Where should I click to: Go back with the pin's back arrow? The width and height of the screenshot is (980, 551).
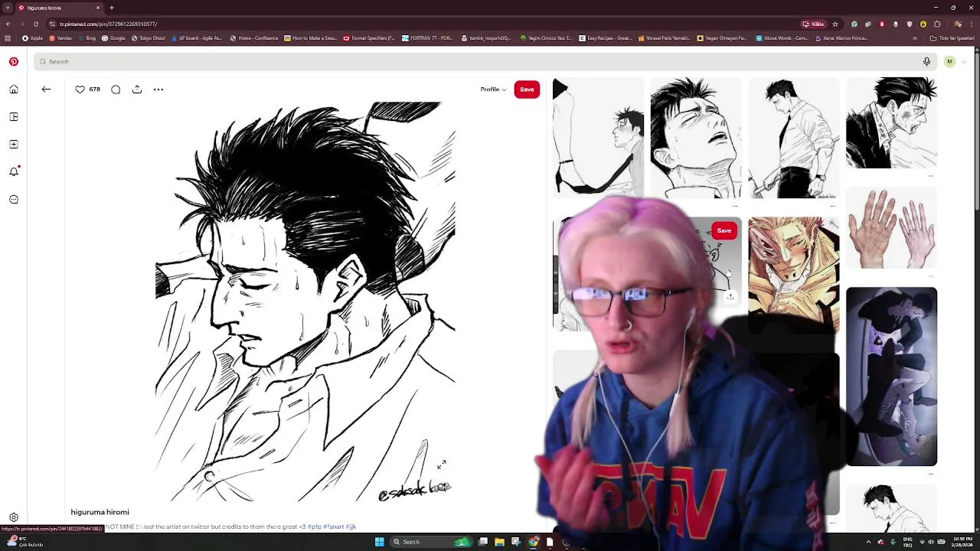tap(46, 90)
